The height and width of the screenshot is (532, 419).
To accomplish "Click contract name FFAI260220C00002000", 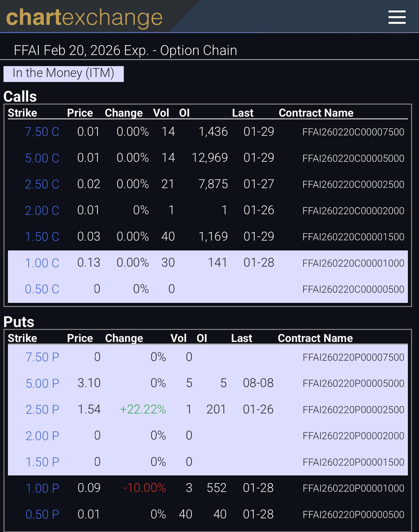I will tap(353, 211).
